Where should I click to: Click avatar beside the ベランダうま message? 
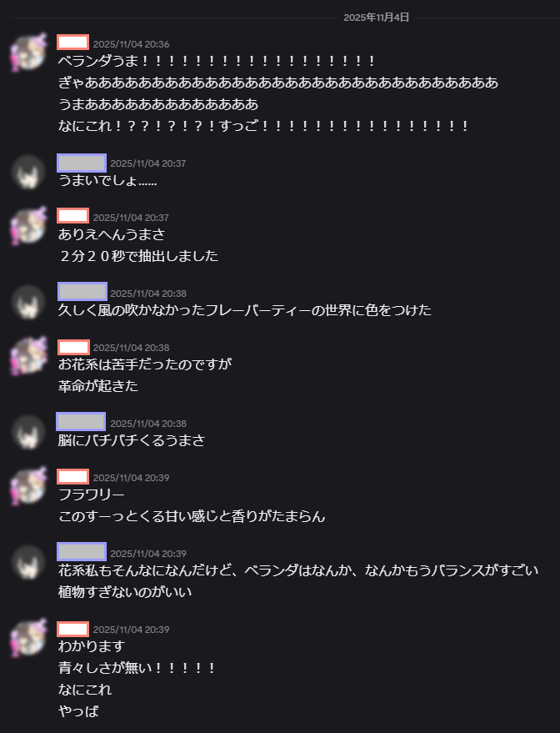29,52
